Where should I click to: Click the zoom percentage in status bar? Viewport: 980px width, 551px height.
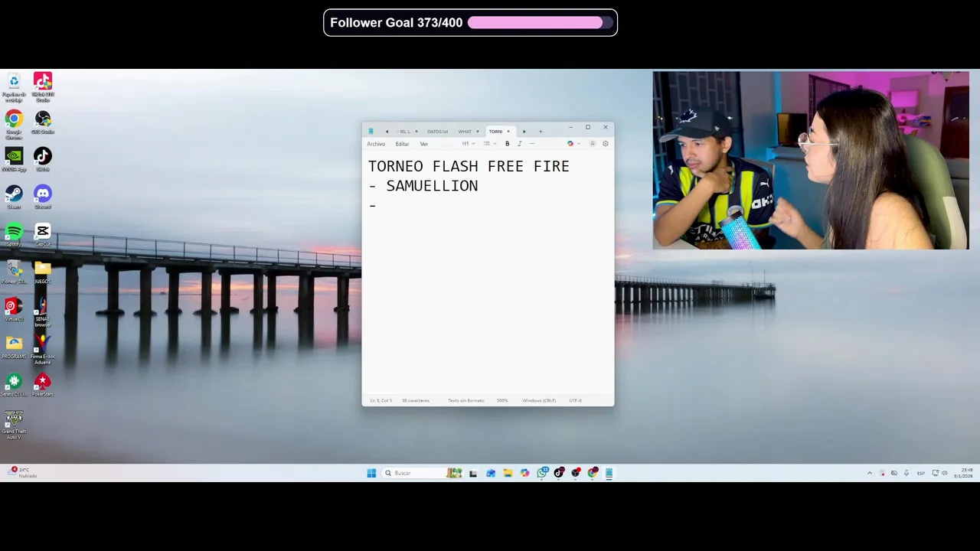pyautogui.click(x=502, y=400)
